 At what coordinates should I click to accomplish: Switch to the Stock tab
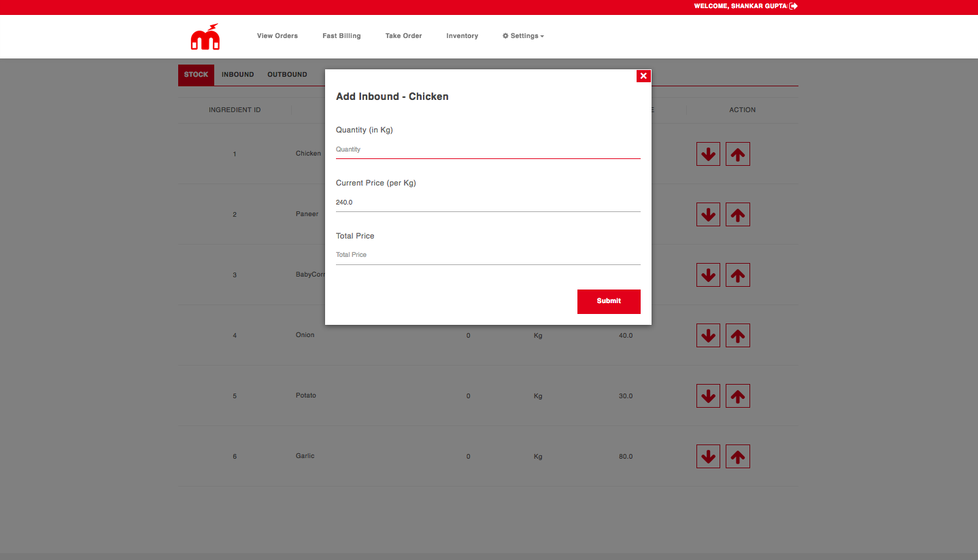[196, 75]
